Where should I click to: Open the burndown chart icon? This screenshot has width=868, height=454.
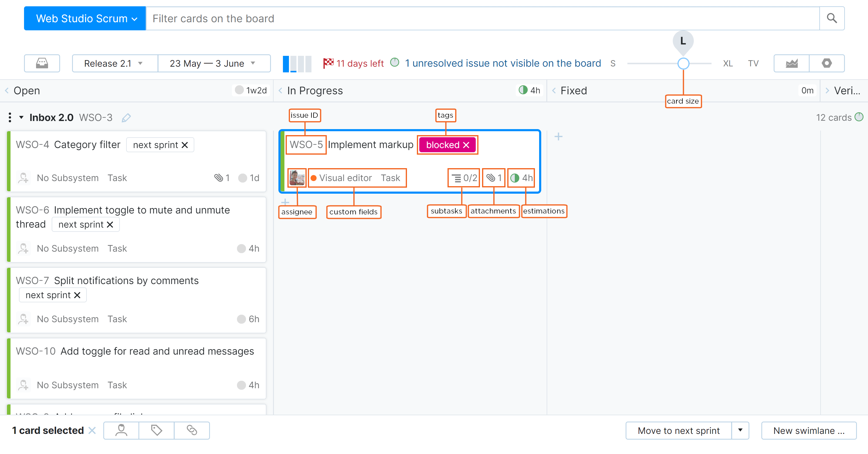coord(791,63)
